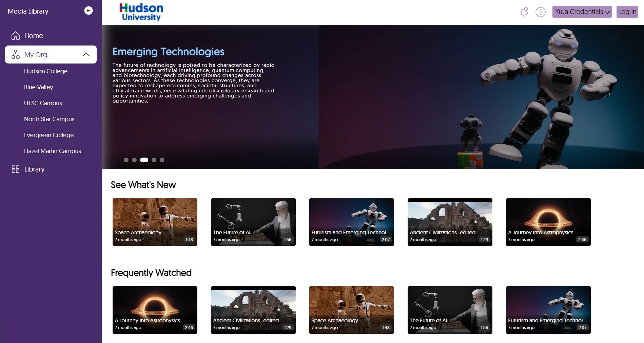This screenshot has width=644, height=343.
Task: Select the first carousel slide indicator dot
Action: pos(126,160)
